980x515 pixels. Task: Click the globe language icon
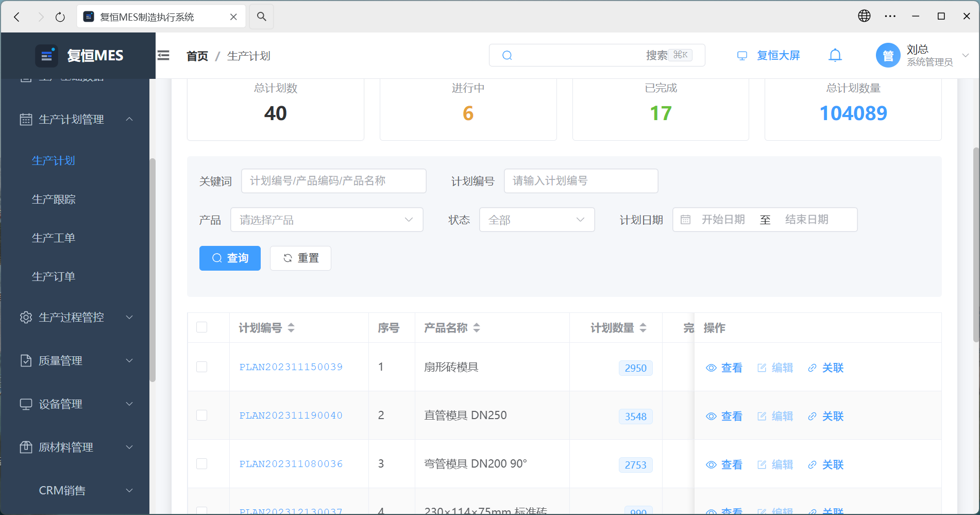[864, 16]
